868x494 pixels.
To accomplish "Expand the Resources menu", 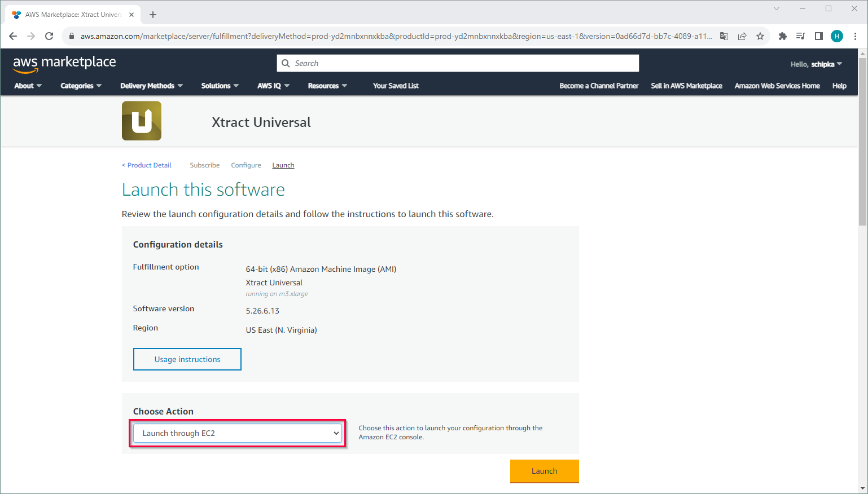I will [x=327, y=86].
